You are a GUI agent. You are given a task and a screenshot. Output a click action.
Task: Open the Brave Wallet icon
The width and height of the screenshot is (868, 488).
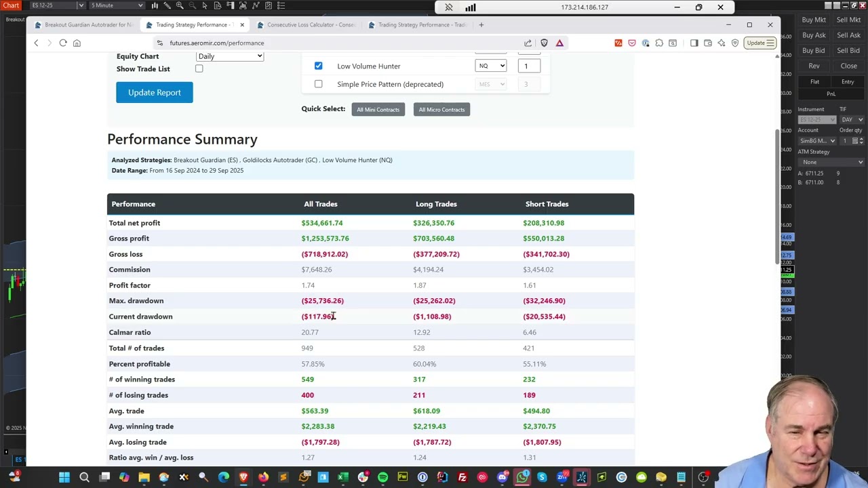pos(707,43)
